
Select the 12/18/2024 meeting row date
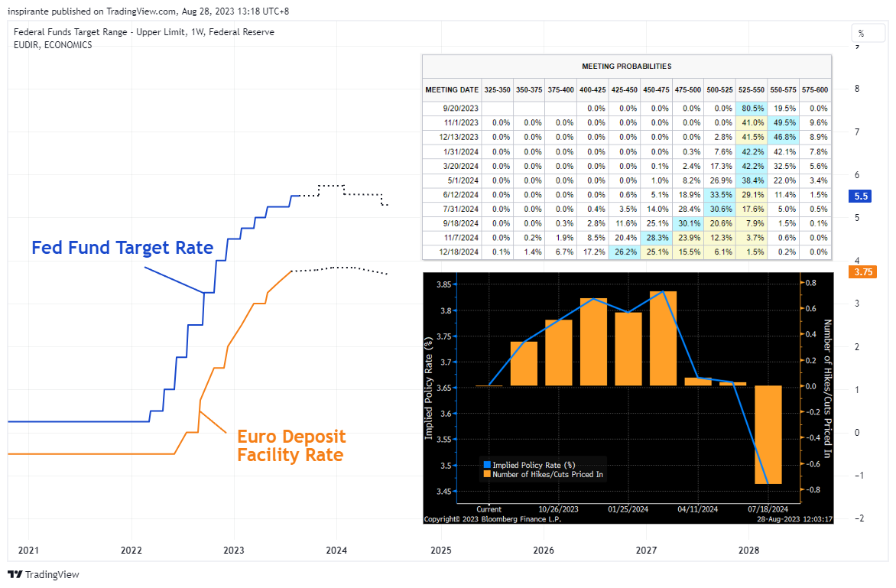click(459, 252)
